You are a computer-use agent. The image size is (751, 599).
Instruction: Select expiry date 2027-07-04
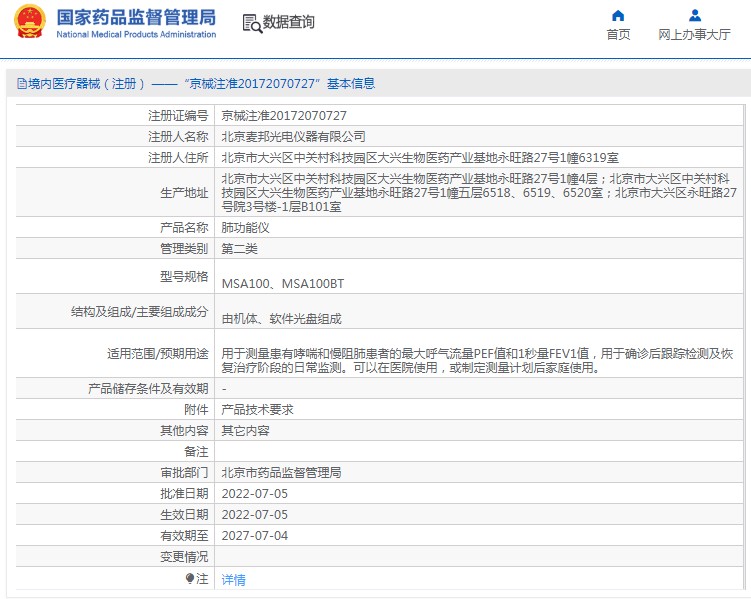click(x=254, y=536)
